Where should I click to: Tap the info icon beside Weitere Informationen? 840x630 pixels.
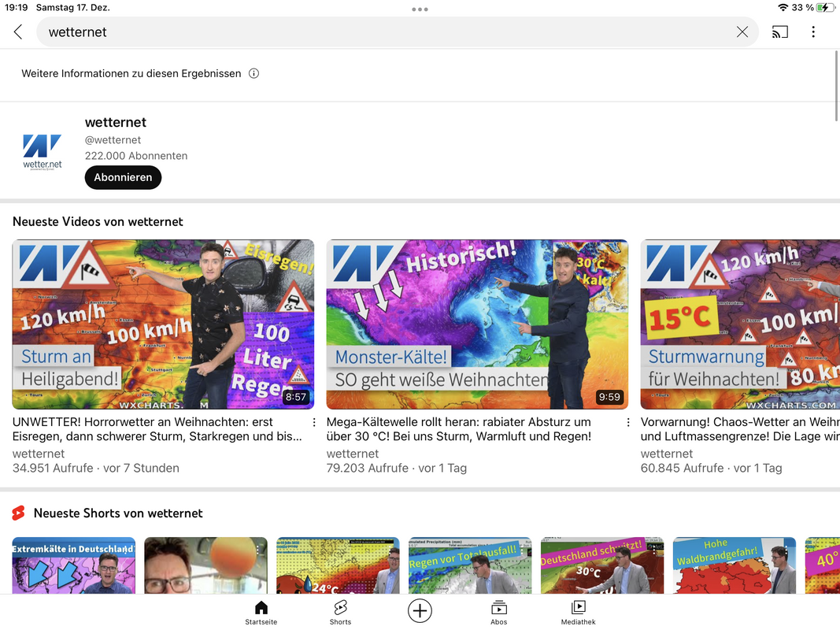254,73
